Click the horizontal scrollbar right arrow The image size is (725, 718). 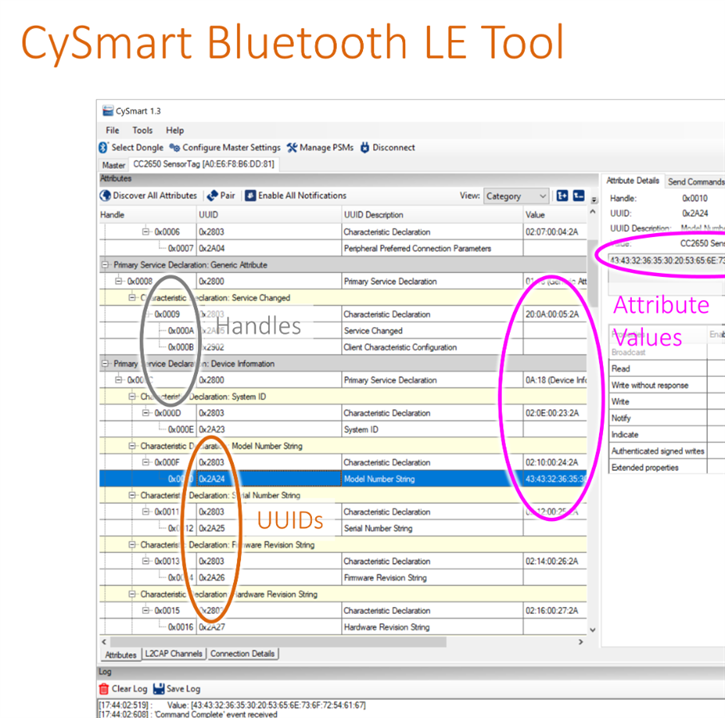581,642
